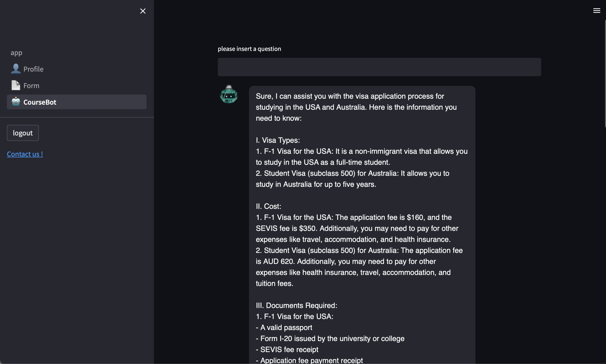The width and height of the screenshot is (606, 364).
Task: Click the "III. Documents Required:" heading
Action: pos(297,305)
